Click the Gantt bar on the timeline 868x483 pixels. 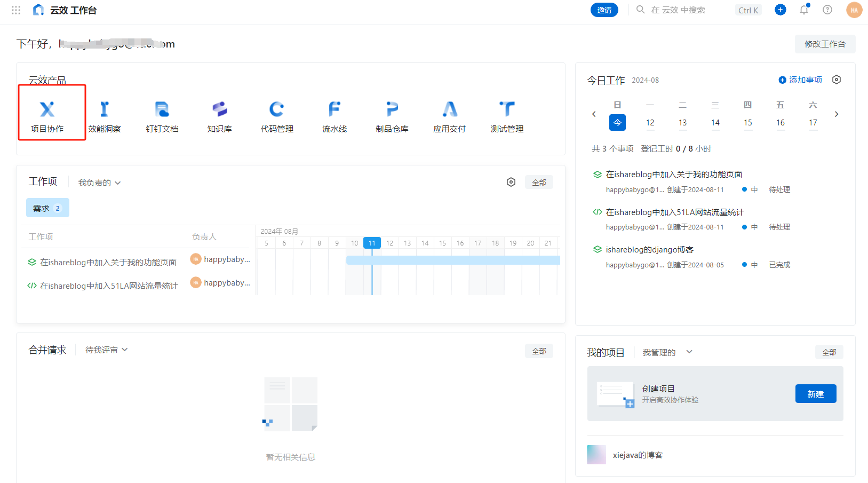[453, 260]
